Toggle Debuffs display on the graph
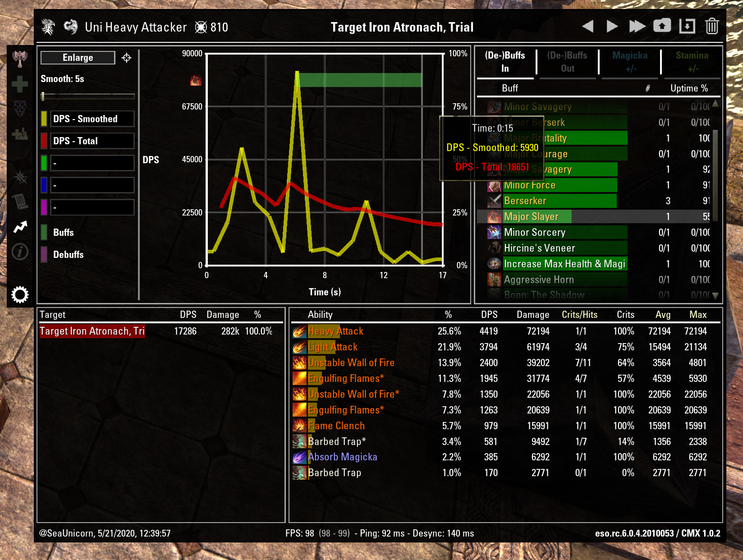This screenshot has height=560, width=743. pos(62,254)
